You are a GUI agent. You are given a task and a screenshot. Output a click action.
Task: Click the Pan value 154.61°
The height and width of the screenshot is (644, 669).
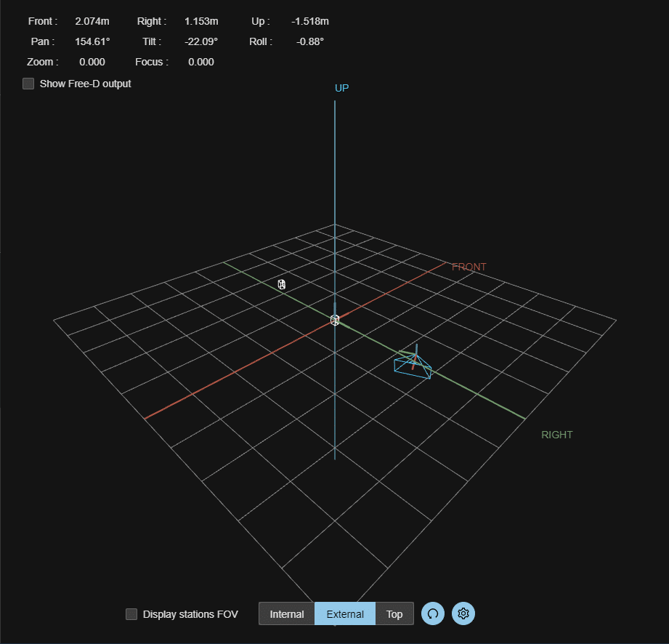tap(92, 41)
